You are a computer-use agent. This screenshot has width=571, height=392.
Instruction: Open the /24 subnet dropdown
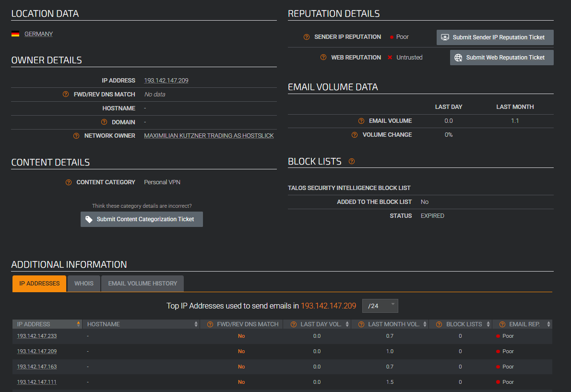tap(380, 306)
